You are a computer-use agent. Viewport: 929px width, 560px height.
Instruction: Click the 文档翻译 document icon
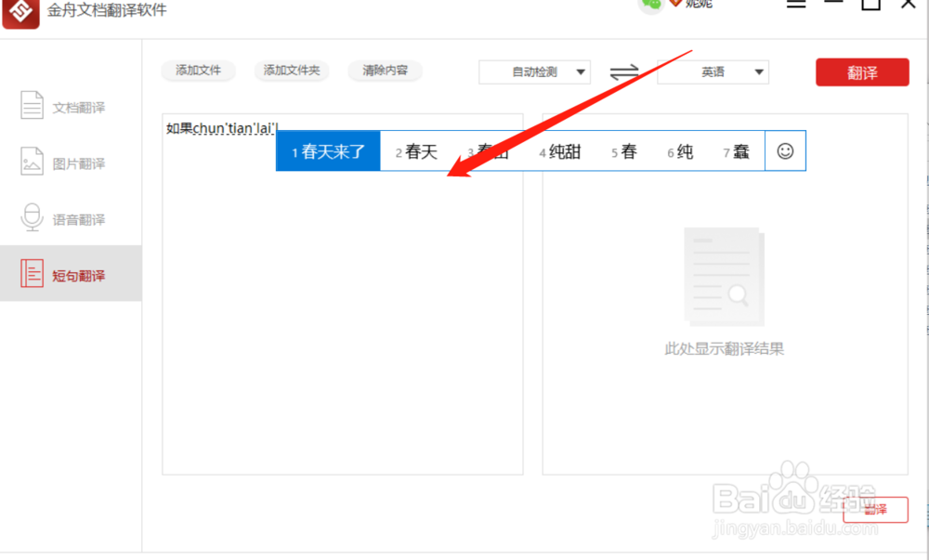[32, 105]
